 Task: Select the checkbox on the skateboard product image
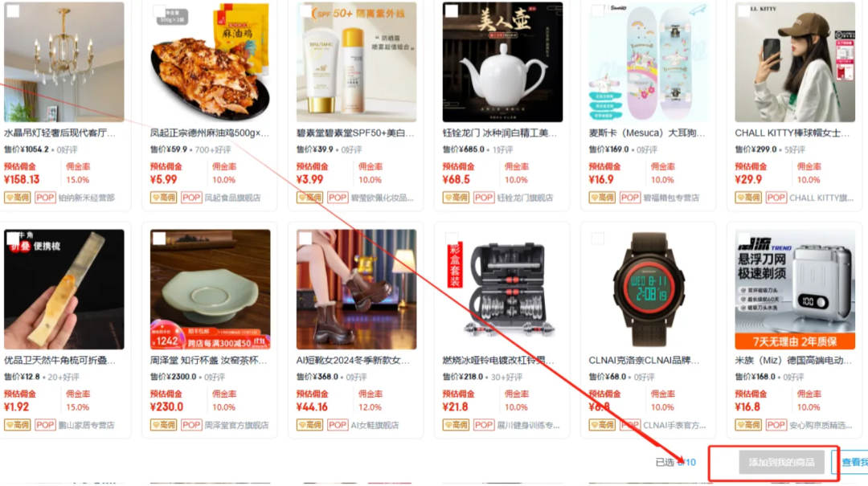pyautogui.click(x=597, y=11)
